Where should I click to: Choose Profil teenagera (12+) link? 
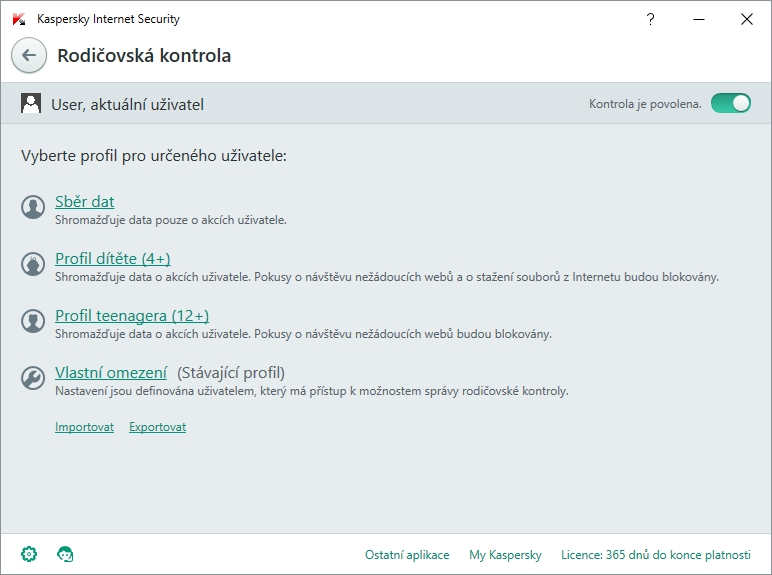pos(132,316)
